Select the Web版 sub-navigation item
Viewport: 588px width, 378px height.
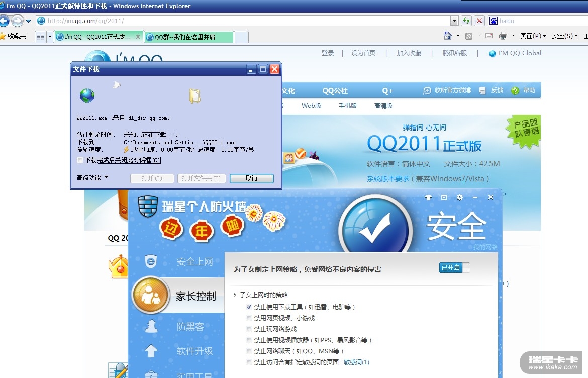[311, 105]
